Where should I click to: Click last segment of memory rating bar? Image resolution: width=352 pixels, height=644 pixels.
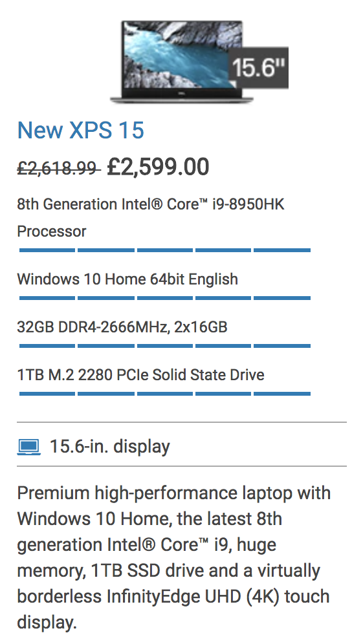[282, 346]
